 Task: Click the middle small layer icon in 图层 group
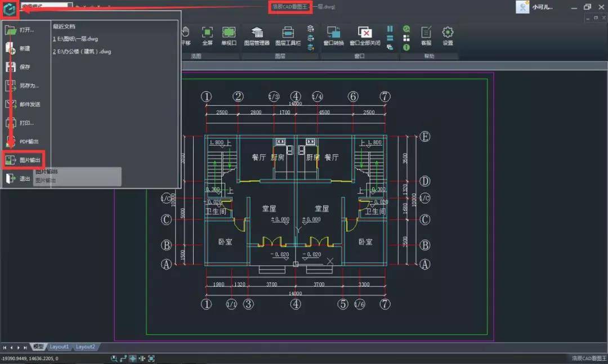point(311,38)
